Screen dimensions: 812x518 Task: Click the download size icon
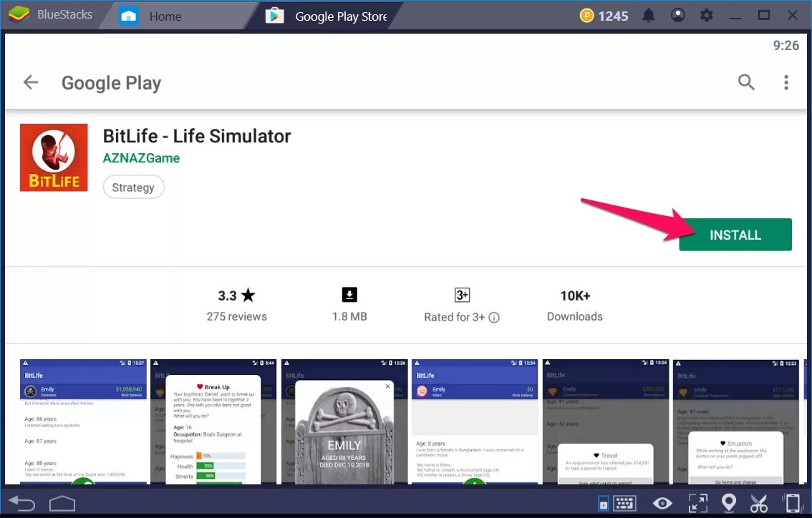(349, 295)
